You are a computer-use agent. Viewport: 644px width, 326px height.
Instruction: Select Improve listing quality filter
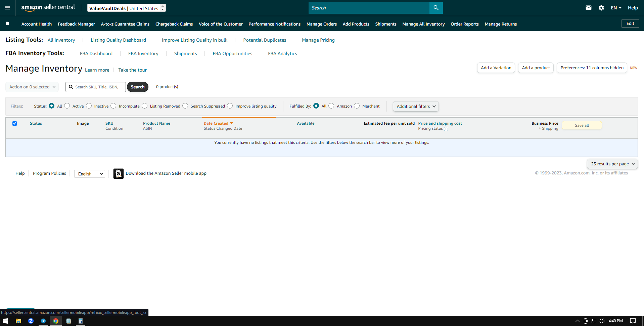230,106
